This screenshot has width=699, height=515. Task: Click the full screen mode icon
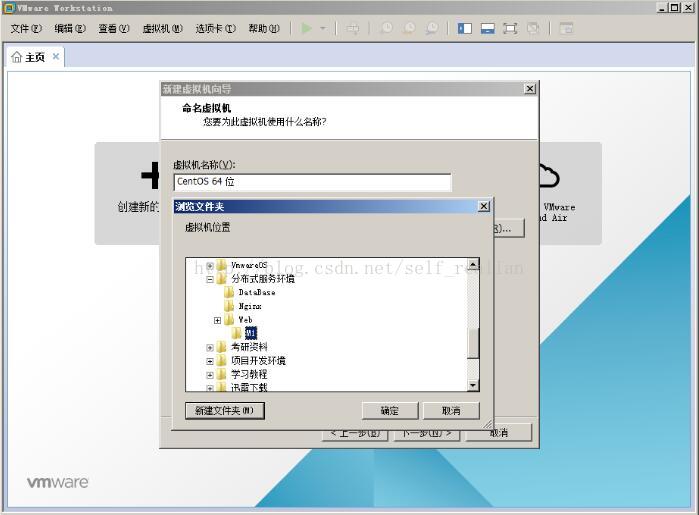pyautogui.click(x=510, y=29)
